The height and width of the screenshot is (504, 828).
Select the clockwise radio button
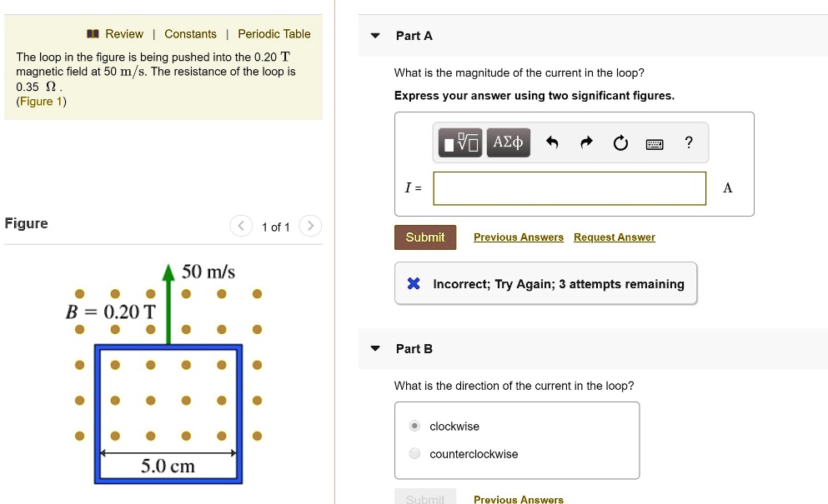click(414, 426)
